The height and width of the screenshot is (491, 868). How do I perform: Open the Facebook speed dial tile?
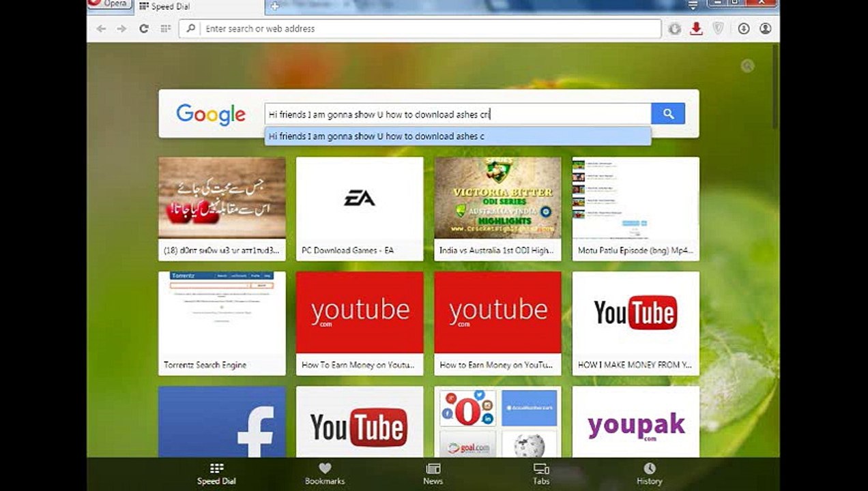point(222,422)
